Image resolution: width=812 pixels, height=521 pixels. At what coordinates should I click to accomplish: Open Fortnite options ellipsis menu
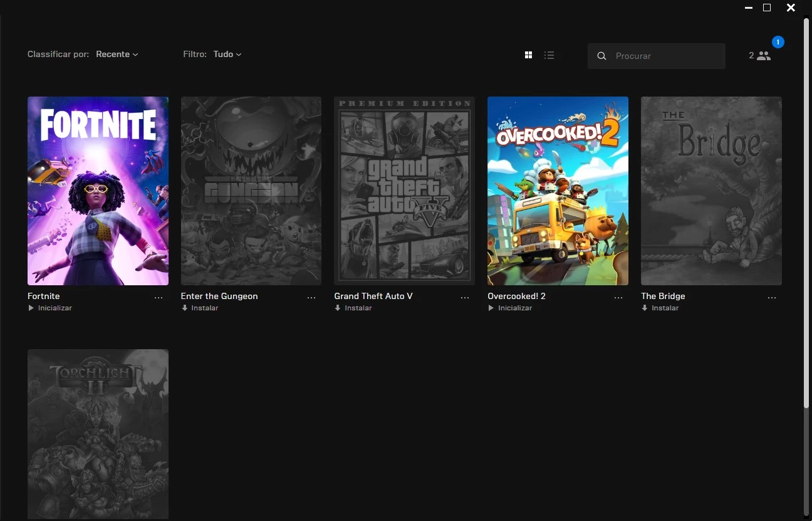(159, 298)
